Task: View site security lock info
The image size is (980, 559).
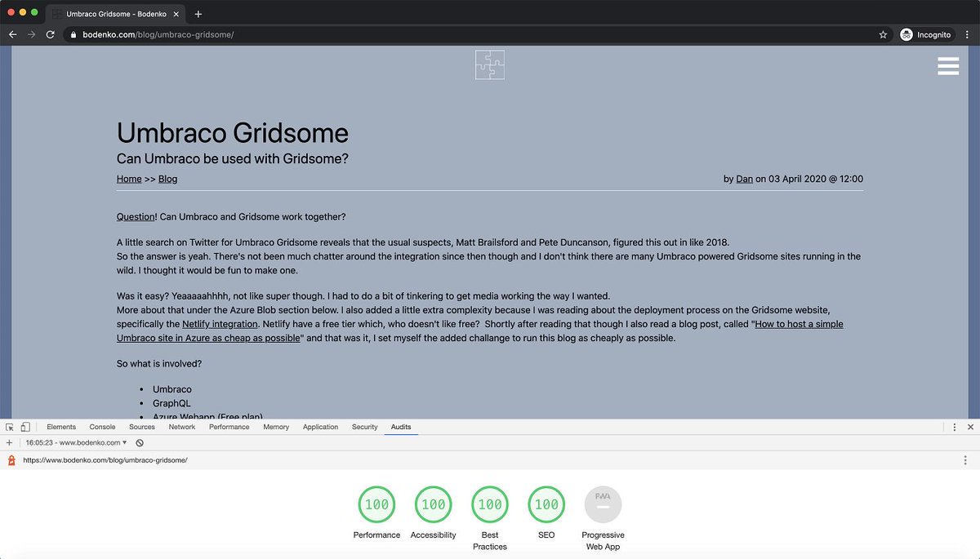Action: pyautogui.click(x=73, y=35)
